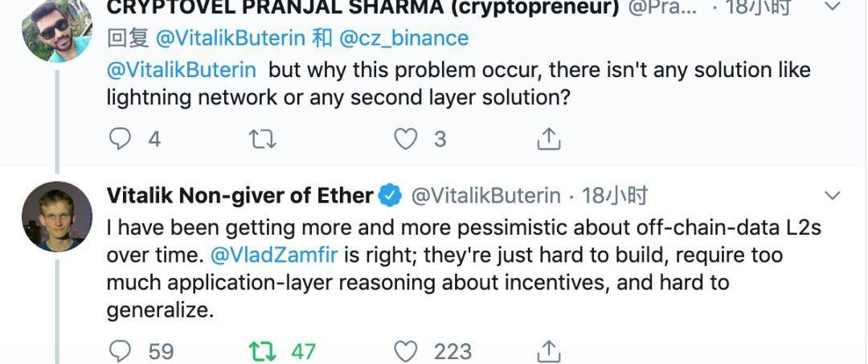
Task: Expand options chevron on Vitalik's tweet
Action: point(833,195)
